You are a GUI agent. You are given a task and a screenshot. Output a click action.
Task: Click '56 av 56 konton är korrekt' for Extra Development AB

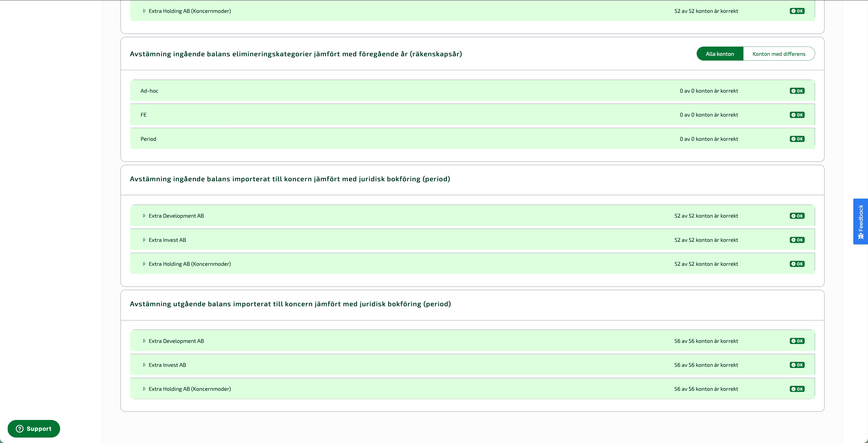[x=706, y=341]
